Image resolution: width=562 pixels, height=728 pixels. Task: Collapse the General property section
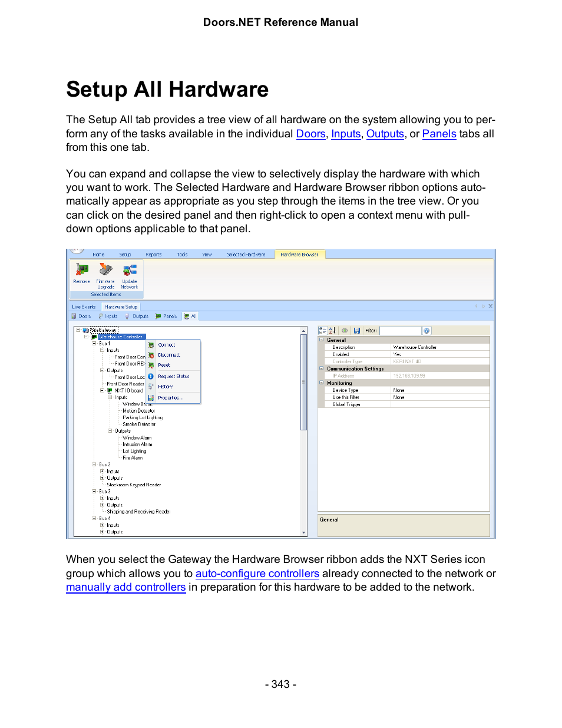(x=322, y=340)
